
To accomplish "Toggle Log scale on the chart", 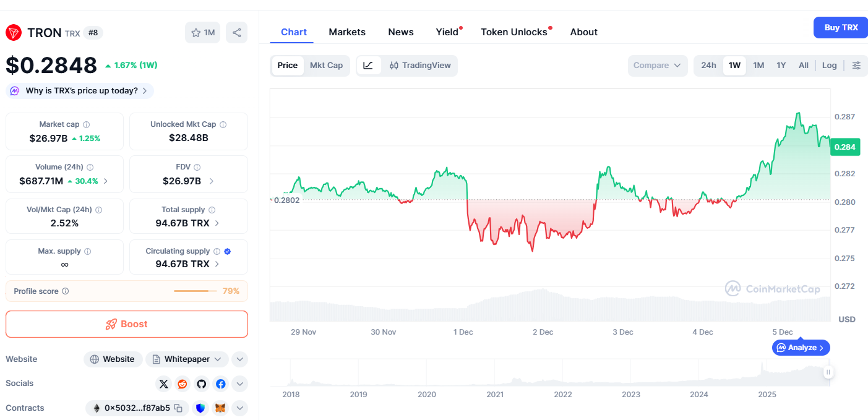I will [829, 66].
